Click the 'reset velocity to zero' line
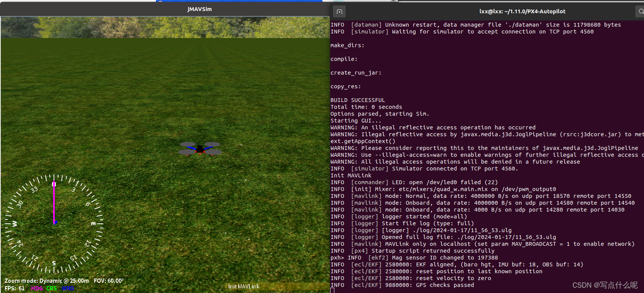Image resolution: width=644 pixels, height=293 pixels. [411, 278]
